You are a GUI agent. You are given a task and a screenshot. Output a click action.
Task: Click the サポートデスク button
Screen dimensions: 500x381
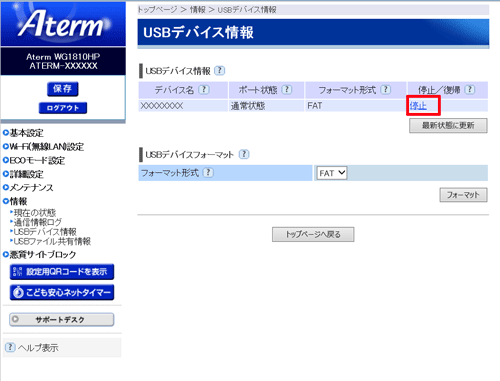62,319
